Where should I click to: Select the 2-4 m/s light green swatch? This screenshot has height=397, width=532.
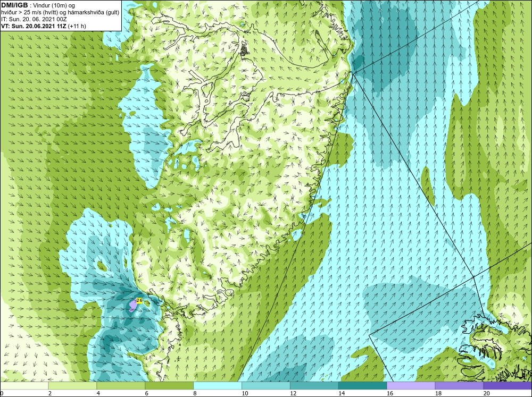coord(72,385)
